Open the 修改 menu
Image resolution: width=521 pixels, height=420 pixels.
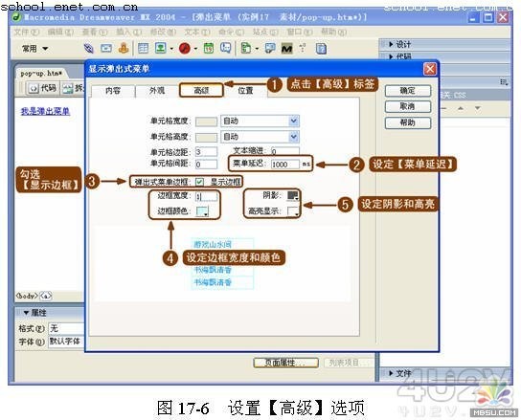click(163, 32)
